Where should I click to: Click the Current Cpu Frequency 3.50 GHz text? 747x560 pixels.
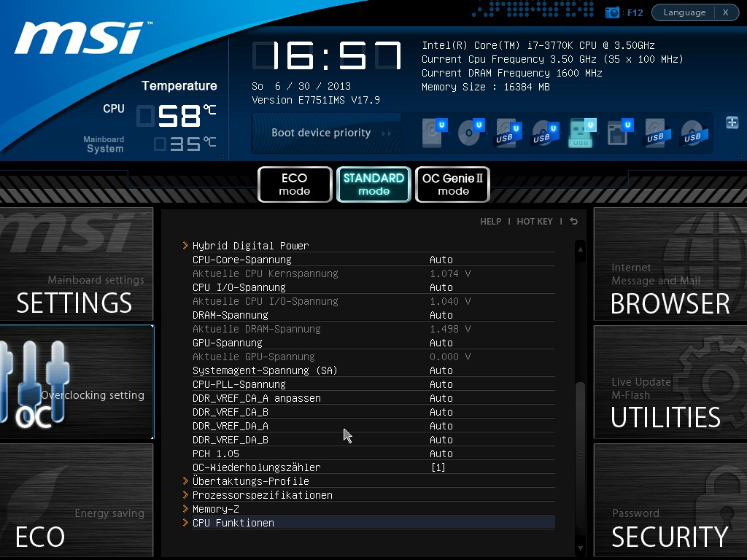(553, 60)
